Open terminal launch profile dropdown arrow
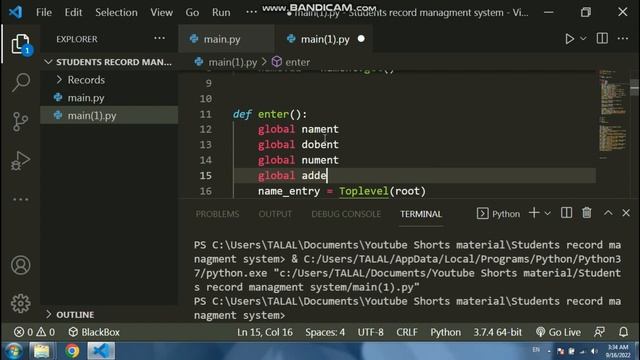The image size is (640, 360). (x=548, y=213)
